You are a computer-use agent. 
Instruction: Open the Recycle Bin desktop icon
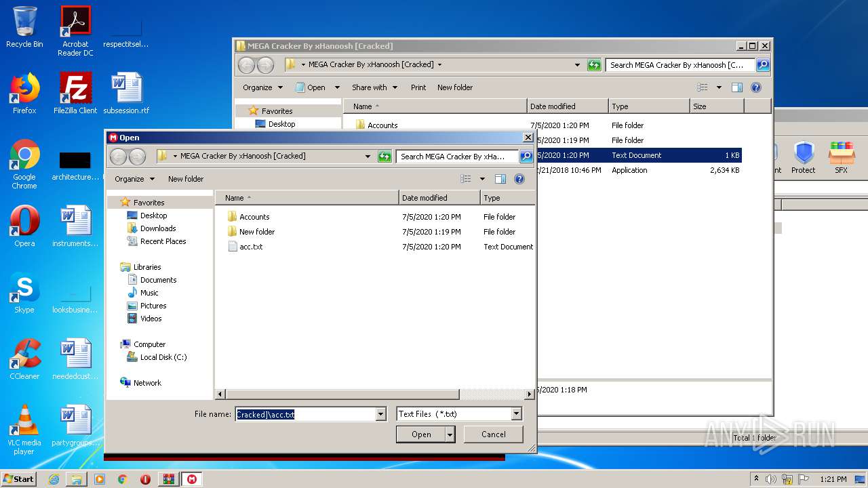click(24, 27)
